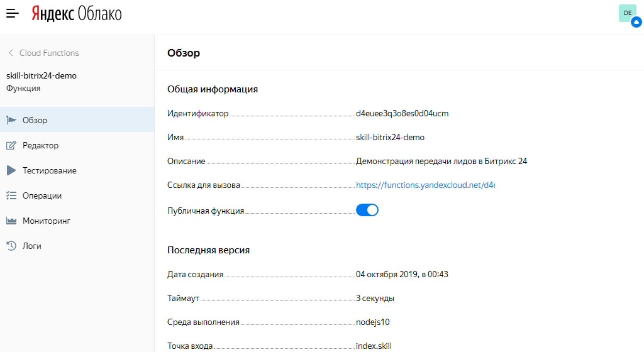Click the function identifier d4euee3q3o8es0d04ucm
Screen dimensions: 644x352
402,114
